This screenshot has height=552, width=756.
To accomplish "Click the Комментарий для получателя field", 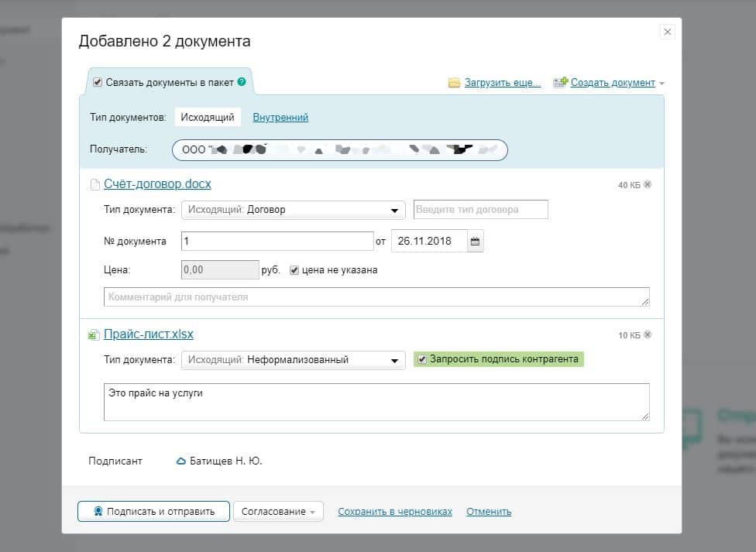I will point(376,297).
